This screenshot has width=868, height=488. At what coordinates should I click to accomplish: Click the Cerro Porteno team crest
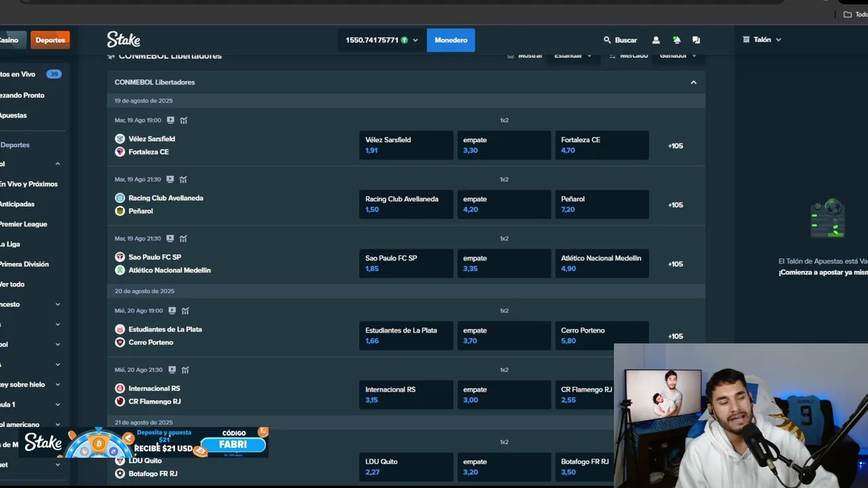(x=120, y=342)
